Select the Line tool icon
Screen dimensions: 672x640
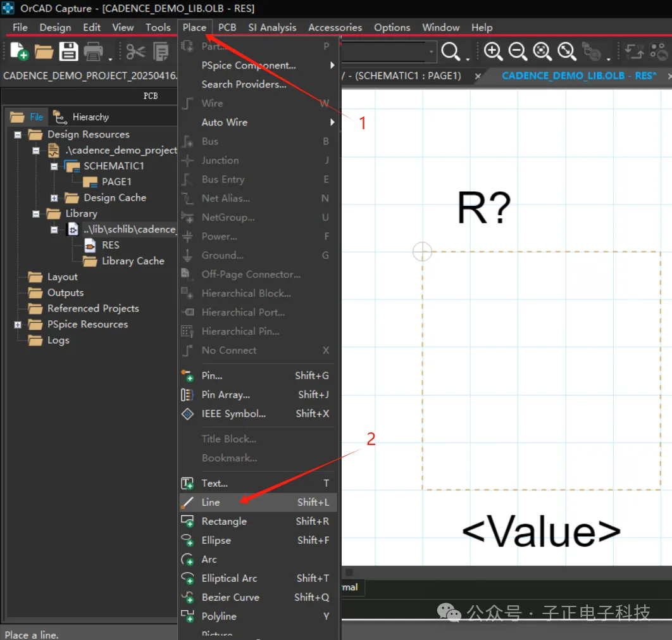pos(187,503)
